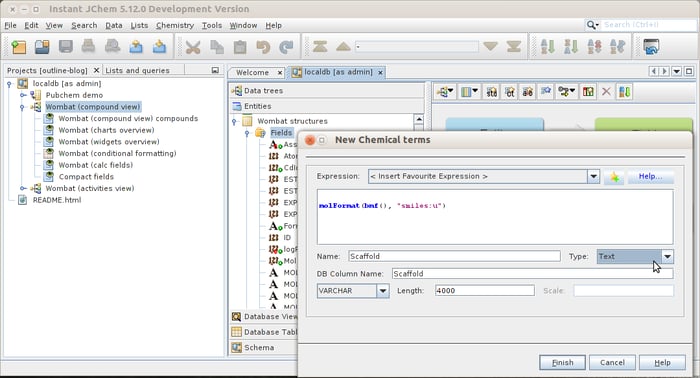Switch to Lists and queries tab
The height and width of the screenshot is (378, 700).
pos(138,71)
